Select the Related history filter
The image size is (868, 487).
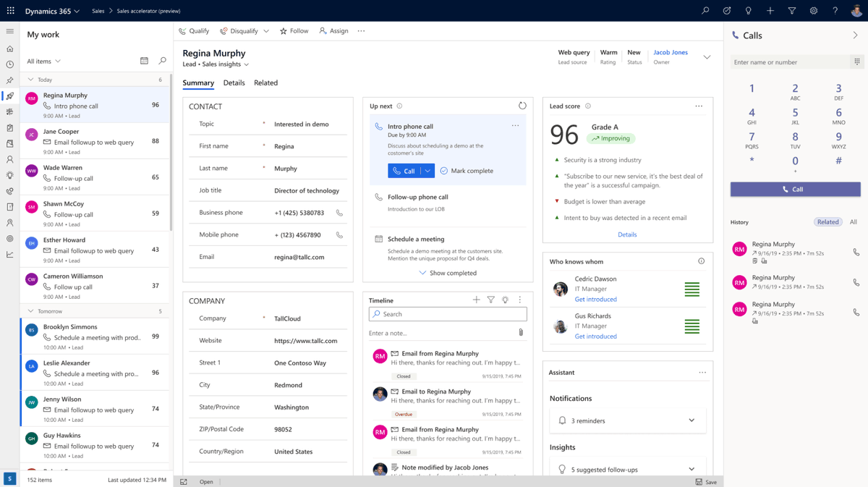(x=828, y=222)
